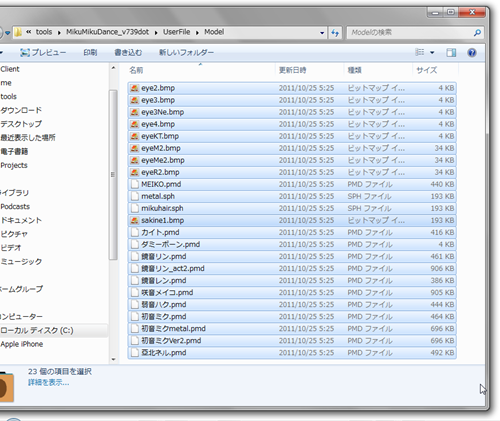
Task: Open ダウンロード in navigation pane
Action: 21,110
